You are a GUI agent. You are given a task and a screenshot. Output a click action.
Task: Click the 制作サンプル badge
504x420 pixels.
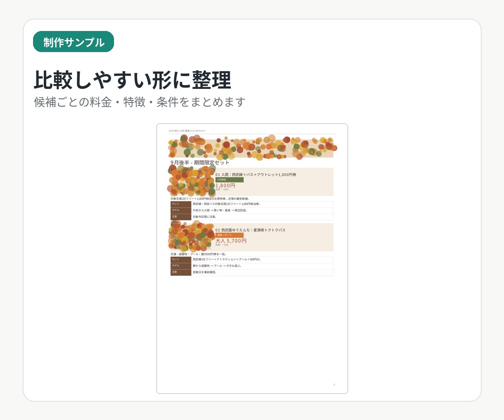[x=74, y=42]
